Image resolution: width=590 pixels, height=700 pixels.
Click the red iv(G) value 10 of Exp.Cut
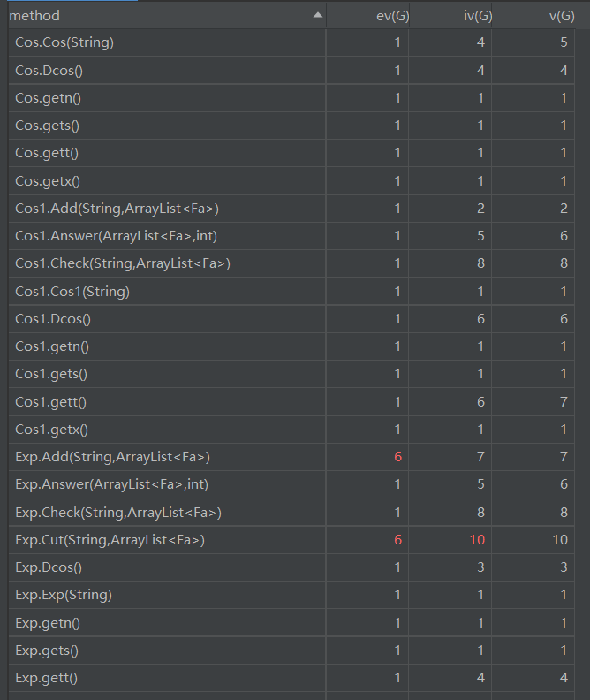(476, 539)
